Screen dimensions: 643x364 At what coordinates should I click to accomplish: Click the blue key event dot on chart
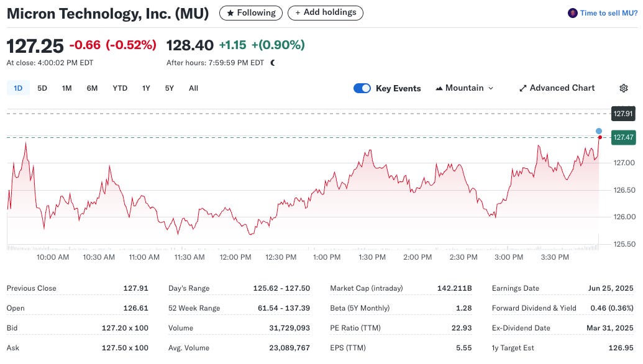click(x=599, y=131)
